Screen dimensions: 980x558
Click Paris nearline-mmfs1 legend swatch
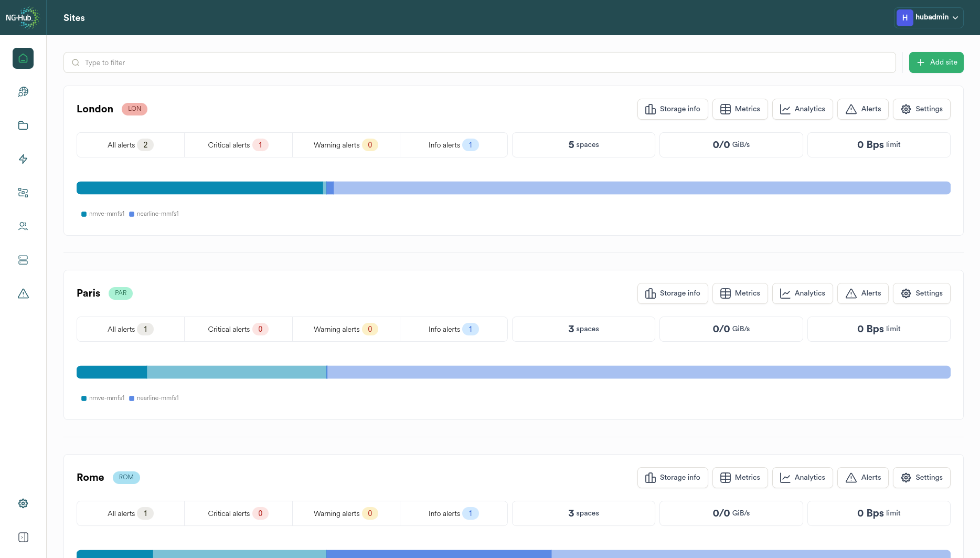(x=132, y=398)
